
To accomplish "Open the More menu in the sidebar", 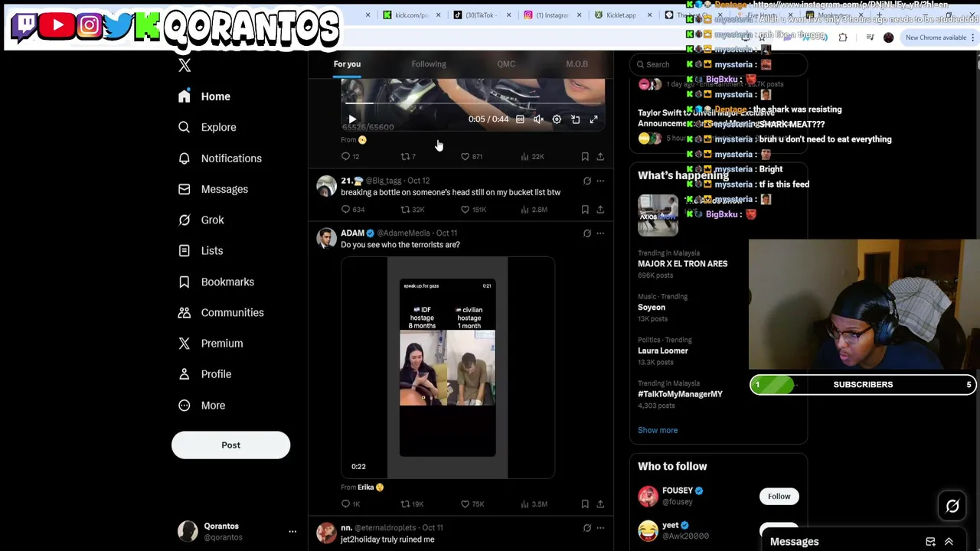I will click(x=203, y=405).
